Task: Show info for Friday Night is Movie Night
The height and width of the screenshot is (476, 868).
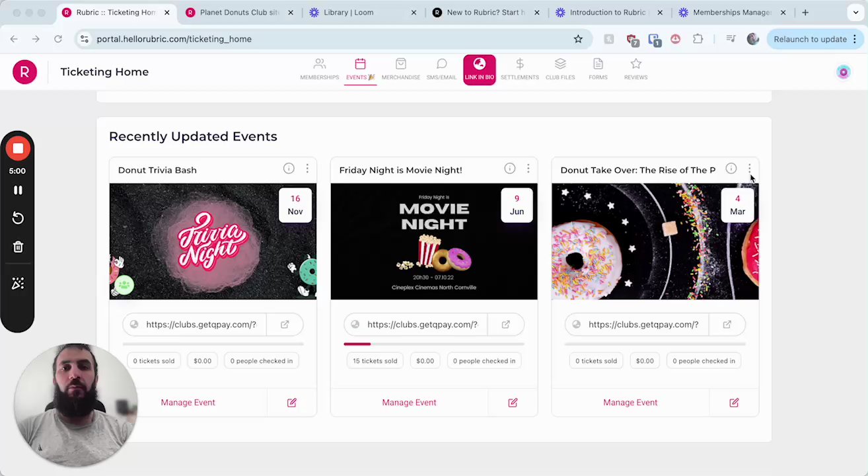Action: click(510, 169)
